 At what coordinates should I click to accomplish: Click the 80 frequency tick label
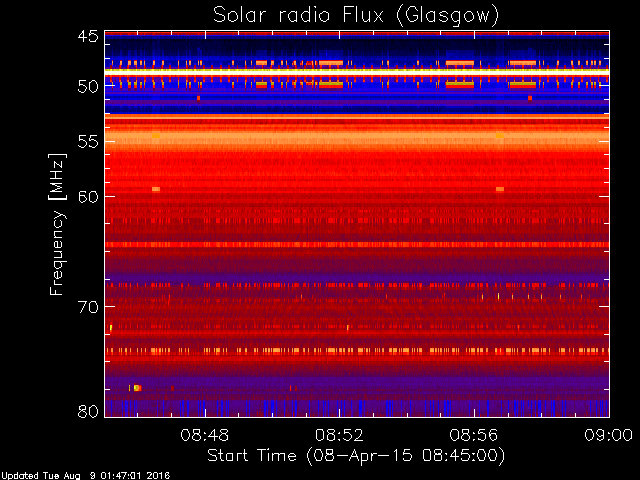pyautogui.click(x=88, y=411)
